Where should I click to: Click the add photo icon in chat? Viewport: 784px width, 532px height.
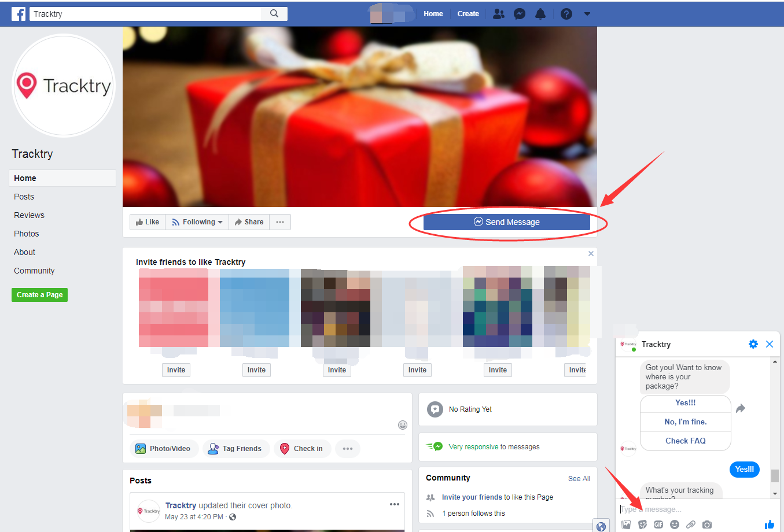coord(626,524)
